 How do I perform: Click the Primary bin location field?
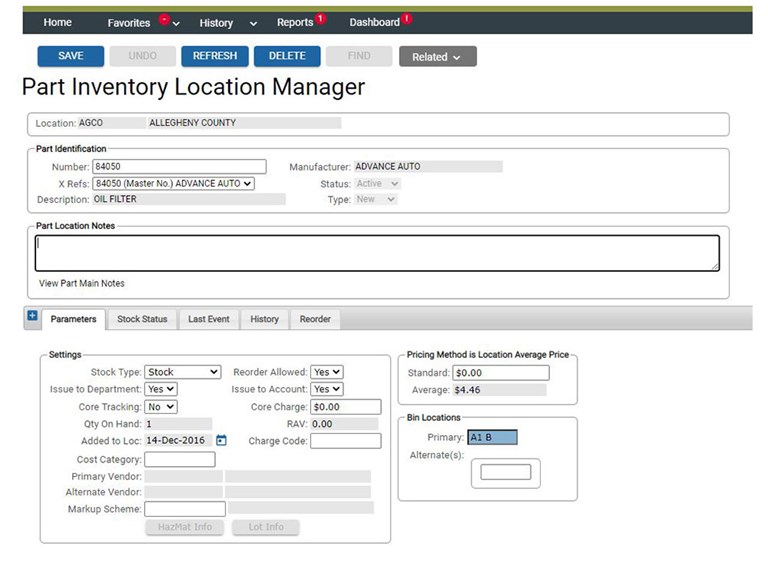[x=492, y=437]
